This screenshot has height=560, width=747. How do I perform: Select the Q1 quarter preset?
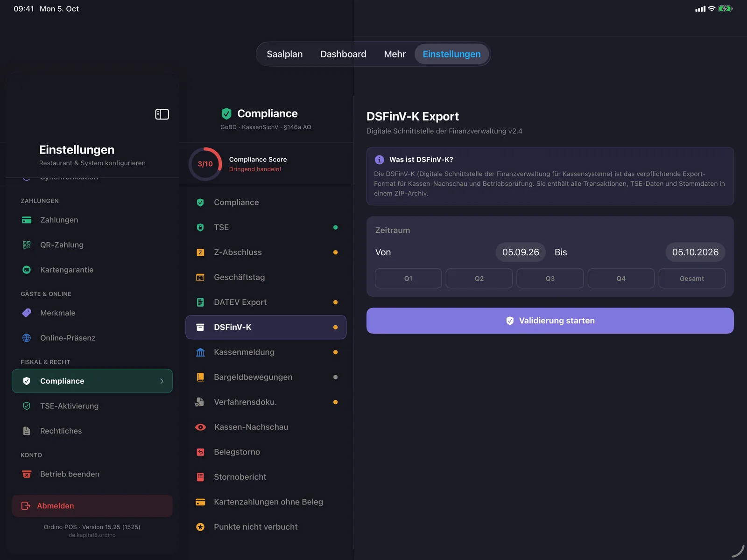(408, 279)
